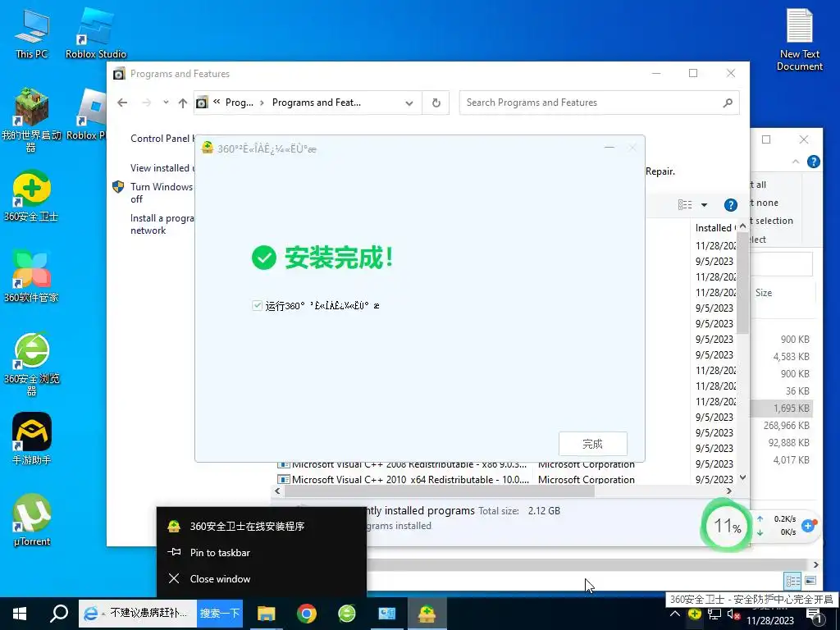
Task: Switch to the Control Panel taskbar item
Action: [387, 614]
